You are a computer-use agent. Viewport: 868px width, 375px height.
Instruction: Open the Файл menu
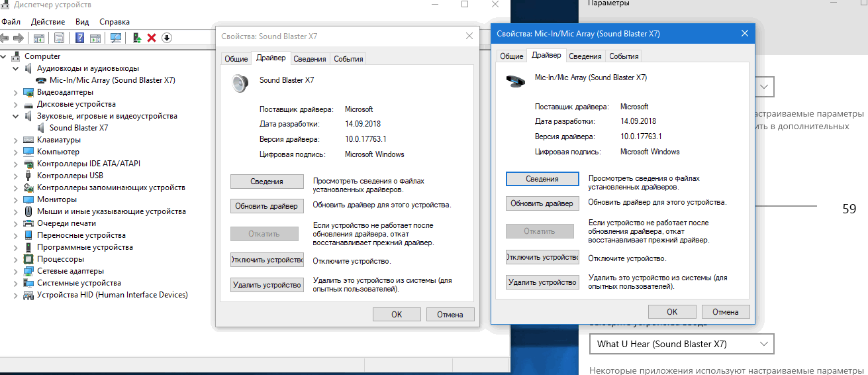[x=11, y=22]
